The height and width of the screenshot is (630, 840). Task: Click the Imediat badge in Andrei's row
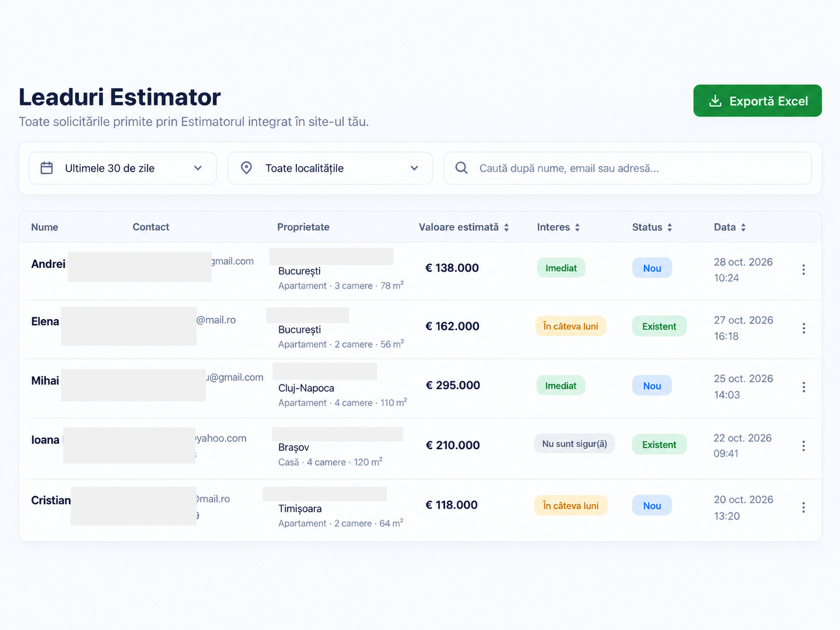[x=561, y=268]
